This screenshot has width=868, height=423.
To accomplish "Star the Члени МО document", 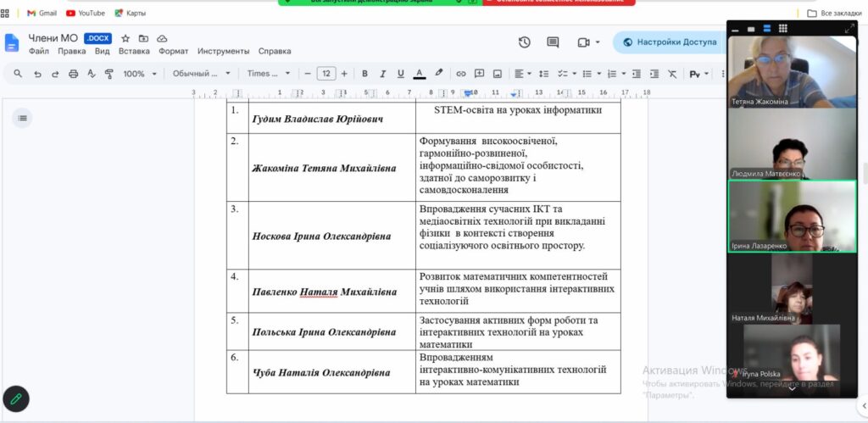I will coord(125,38).
